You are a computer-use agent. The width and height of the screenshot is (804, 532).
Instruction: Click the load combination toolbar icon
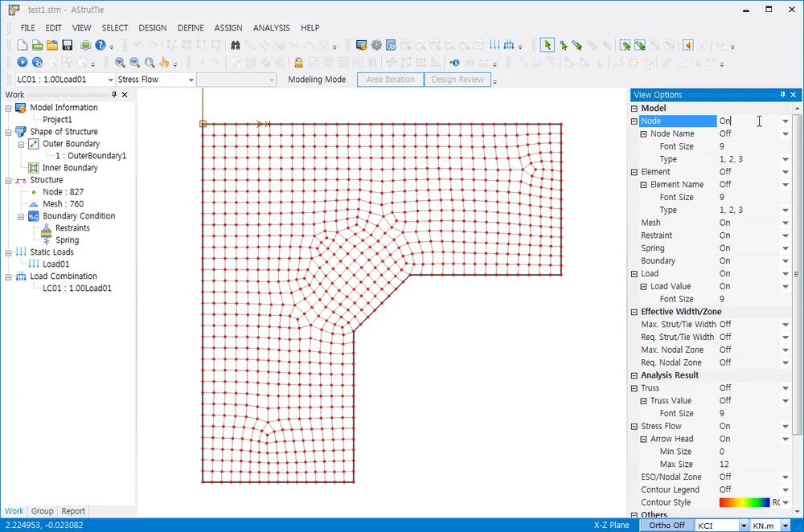click(509, 46)
